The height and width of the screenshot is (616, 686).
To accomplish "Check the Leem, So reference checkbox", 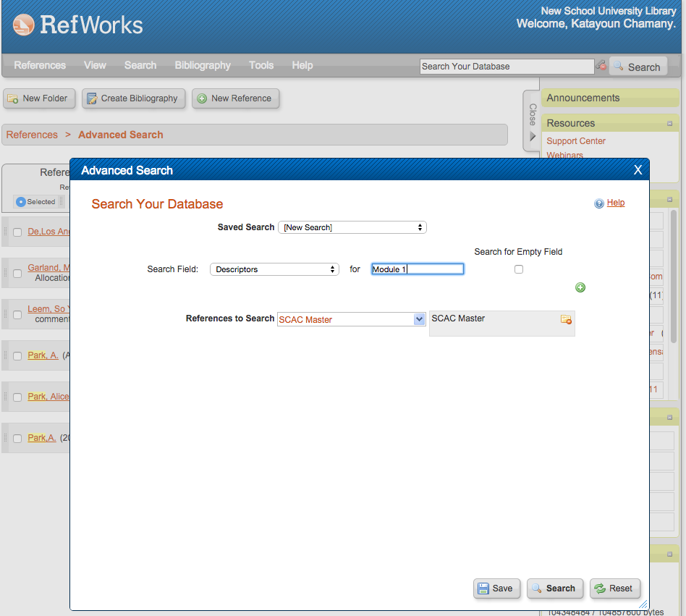I will coord(17,315).
